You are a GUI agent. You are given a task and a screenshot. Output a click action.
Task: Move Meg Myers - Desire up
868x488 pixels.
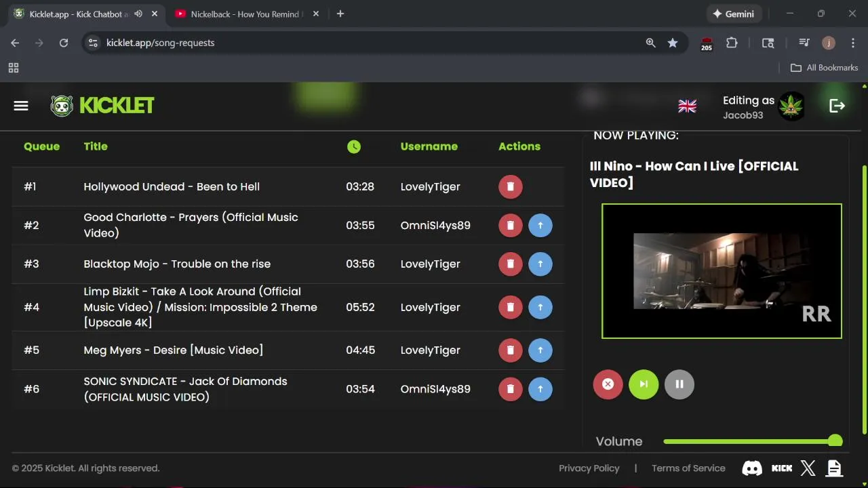(540, 350)
